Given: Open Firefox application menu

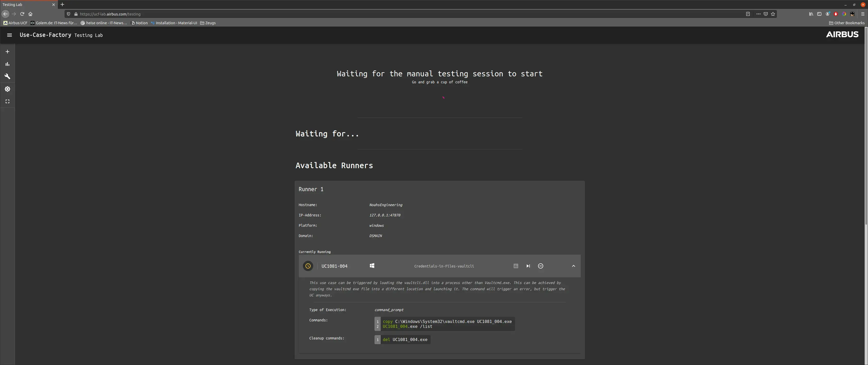Looking at the screenshot, I should point(863,14).
